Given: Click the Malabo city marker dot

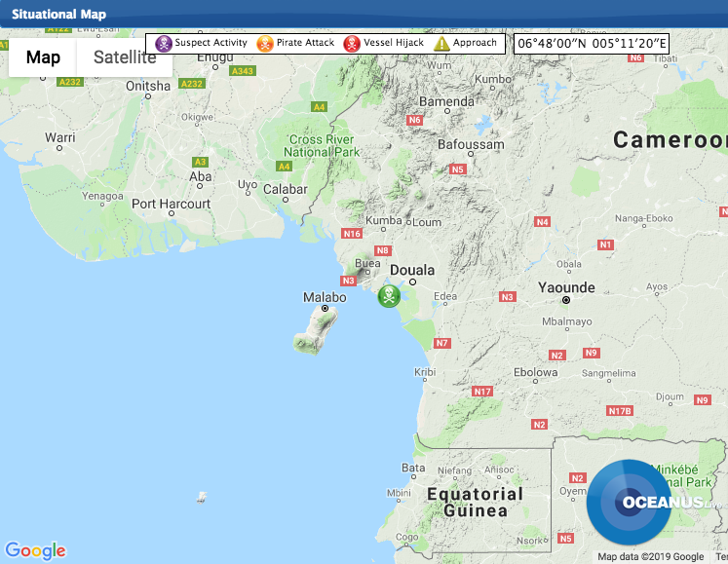Looking at the screenshot, I should (x=326, y=309).
